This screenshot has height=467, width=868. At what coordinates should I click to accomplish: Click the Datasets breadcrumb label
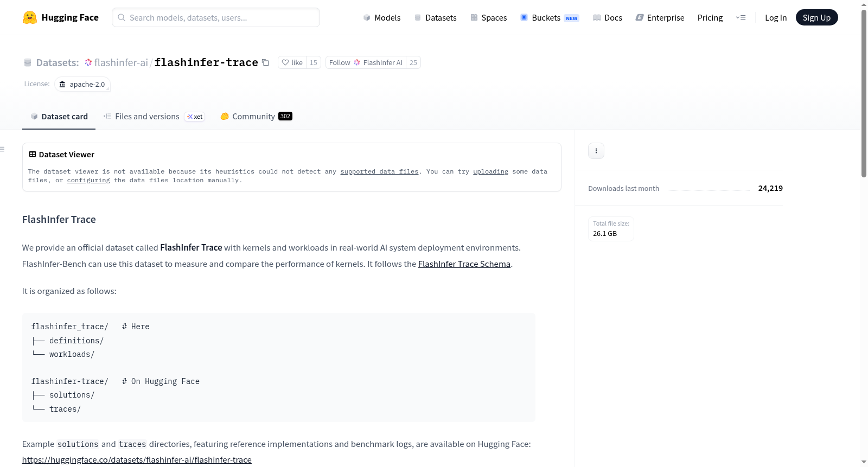point(58,62)
